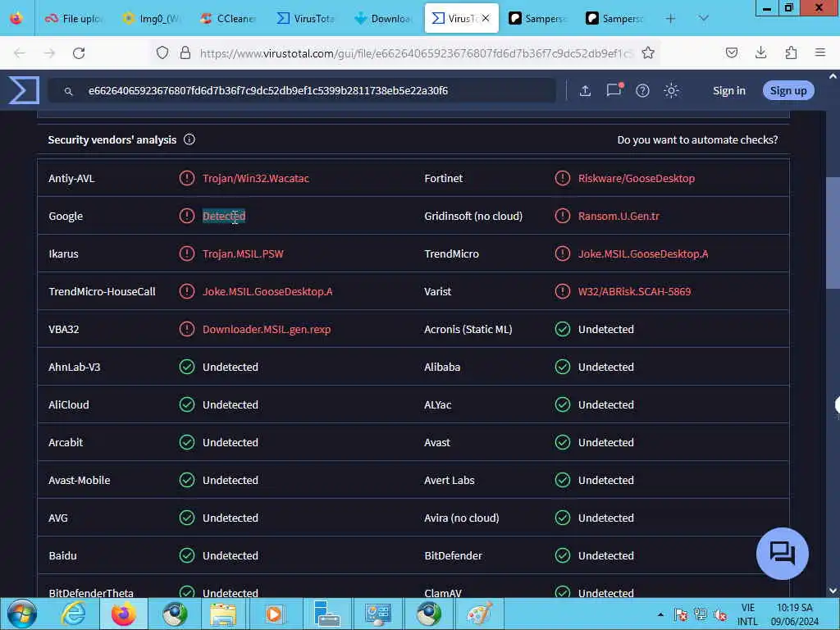Screen dimensions: 840x630
Task: Click the alert icon in the Antiy-AVL row
Action: [186, 178]
